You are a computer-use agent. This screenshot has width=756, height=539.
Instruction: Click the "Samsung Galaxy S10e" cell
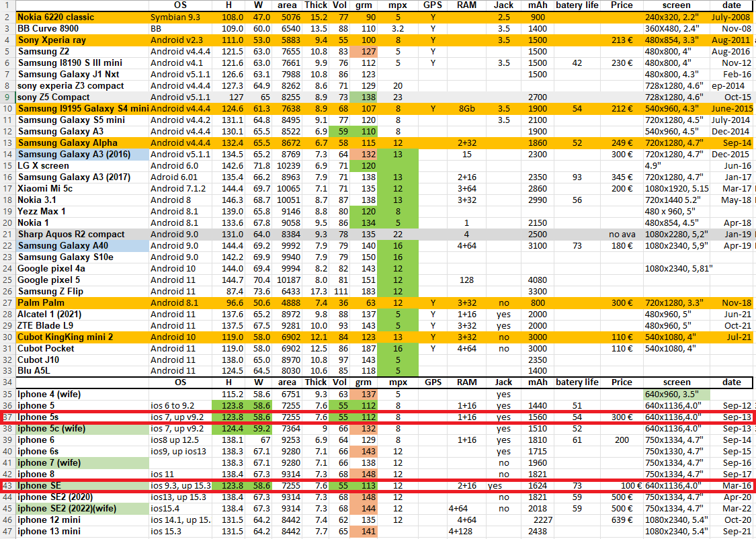(83, 257)
